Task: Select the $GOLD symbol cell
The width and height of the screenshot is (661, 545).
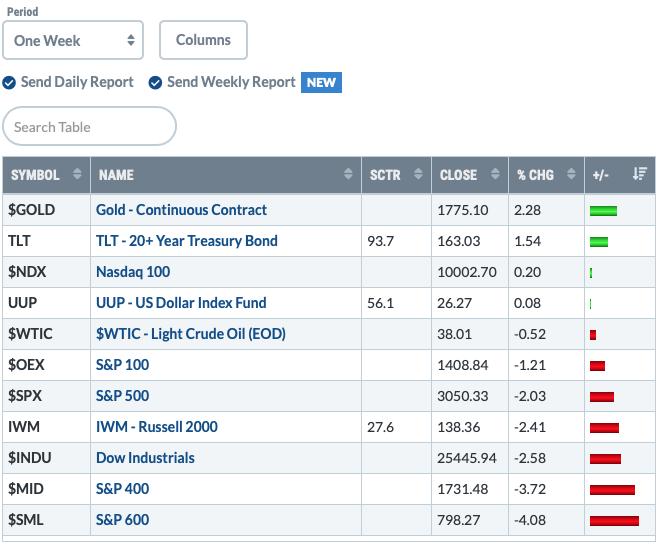Action: [46, 210]
